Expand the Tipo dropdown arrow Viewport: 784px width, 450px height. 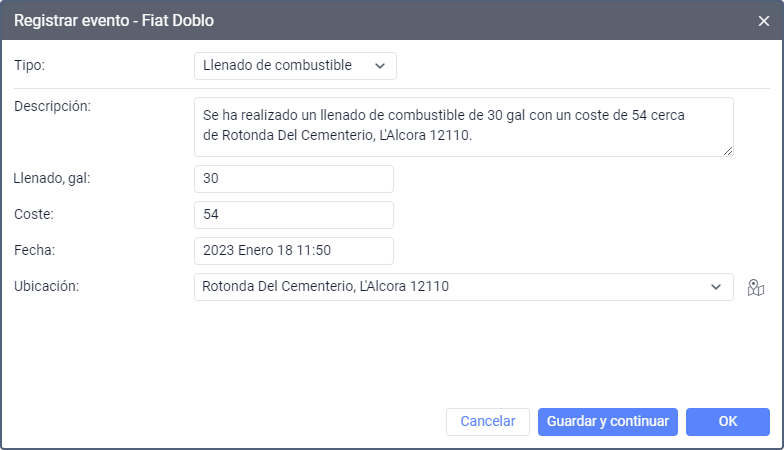[380, 66]
